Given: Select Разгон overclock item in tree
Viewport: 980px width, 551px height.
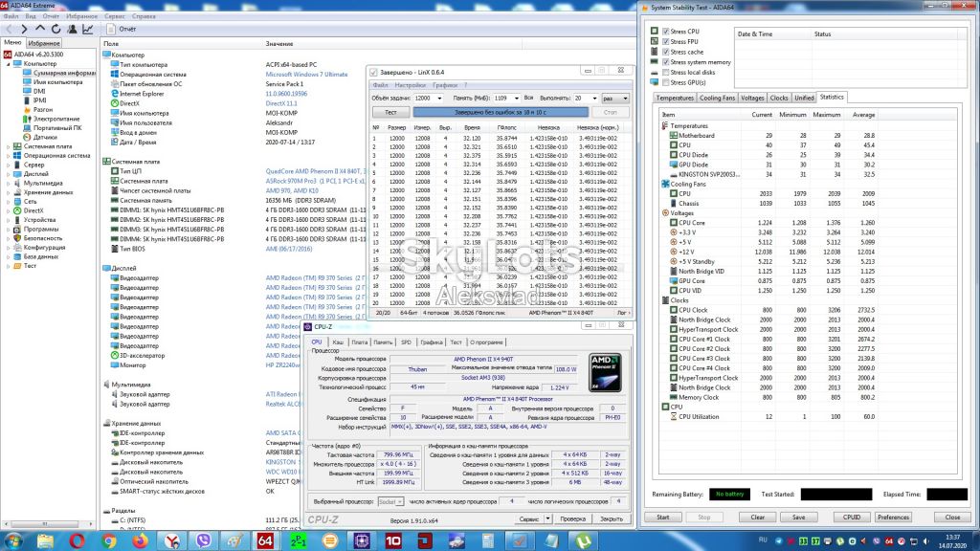Looking at the screenshot, I should click(42, 109).
